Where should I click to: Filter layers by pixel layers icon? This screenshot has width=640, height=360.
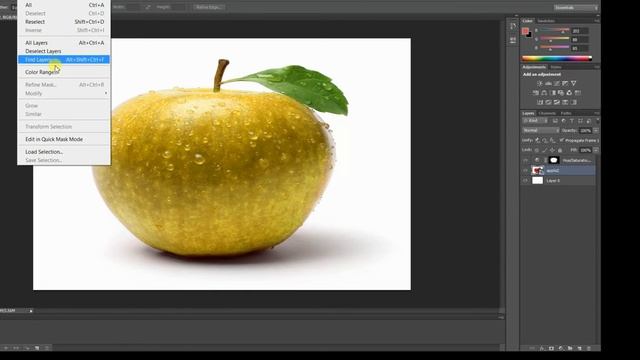[555, 121]
